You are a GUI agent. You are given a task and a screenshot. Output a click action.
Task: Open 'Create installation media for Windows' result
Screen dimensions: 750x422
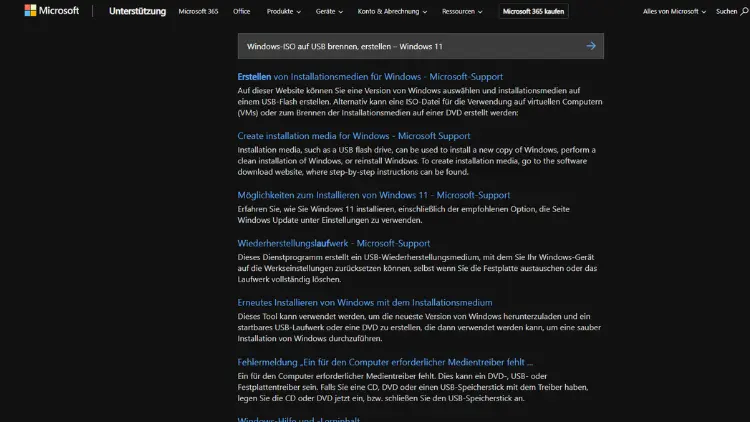coord(354,136)
